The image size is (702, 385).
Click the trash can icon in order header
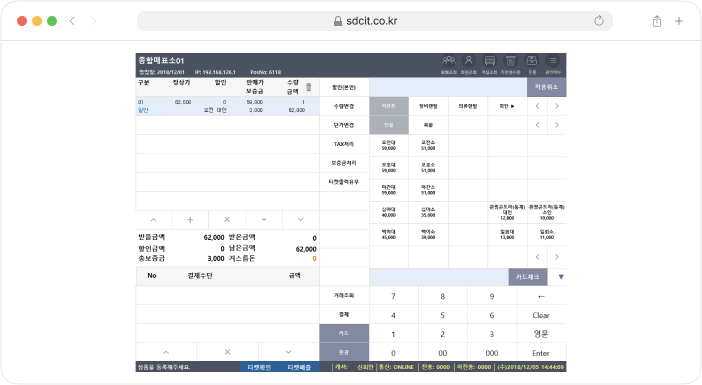click(x=308, y=87)
